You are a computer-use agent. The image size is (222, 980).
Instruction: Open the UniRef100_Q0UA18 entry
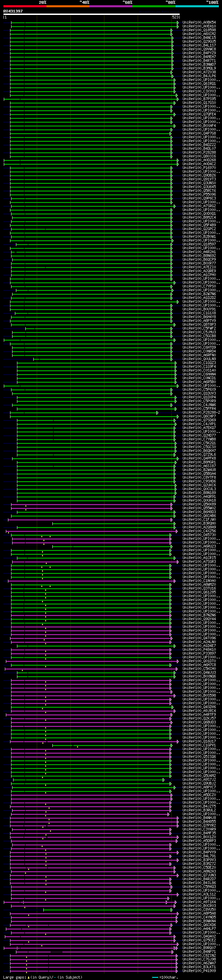point(199,501)
